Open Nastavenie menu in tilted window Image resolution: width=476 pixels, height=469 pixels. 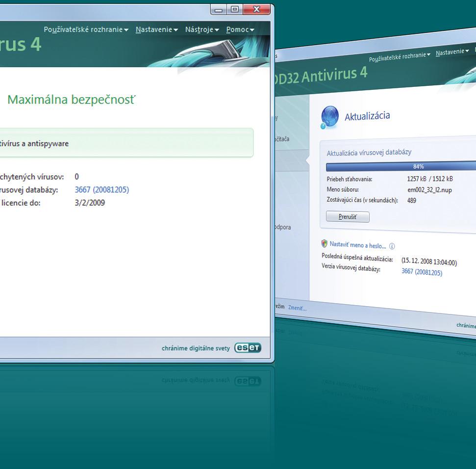[x=452, y=52]
